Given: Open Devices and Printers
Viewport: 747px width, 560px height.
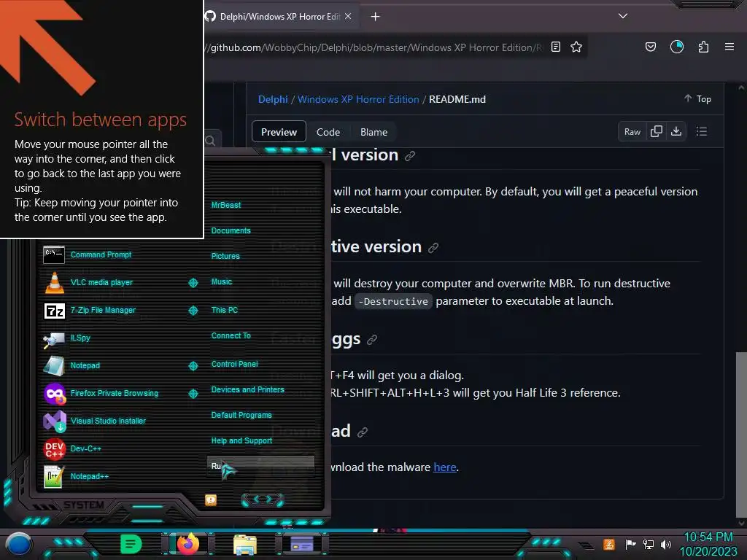Looking at the screenshot, I should [x=248, y=389].
